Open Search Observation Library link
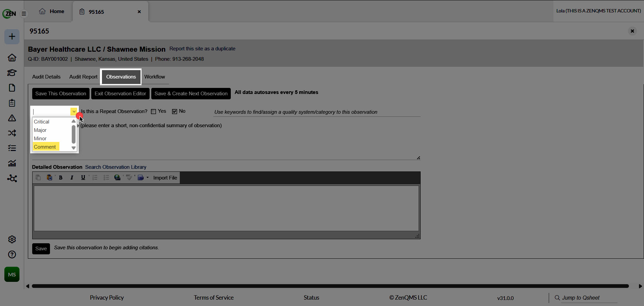Viewport: 644px width, 306px height. (116, 167)
